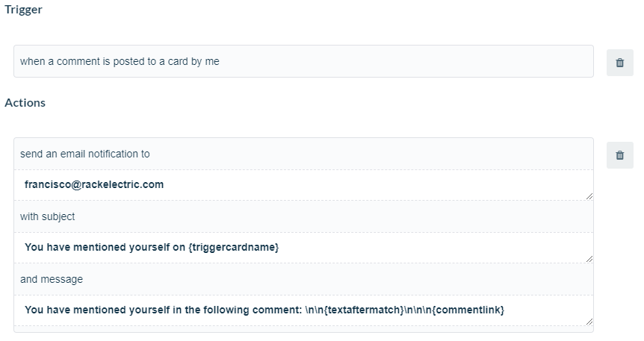Click the 'with subject' label row
The width and height of the screenshot is (644, 341).
pyautogui.click(x=303, y=216)
